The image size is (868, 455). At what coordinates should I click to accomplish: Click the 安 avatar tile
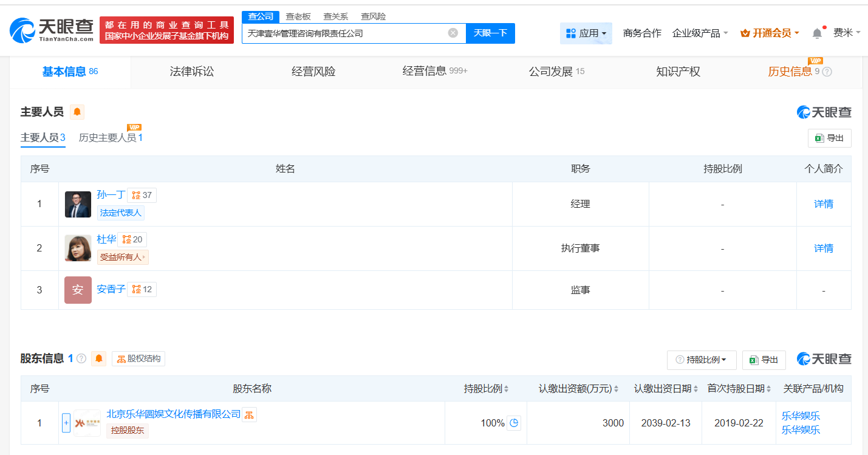pyautogui.click(x=78, y=290)
